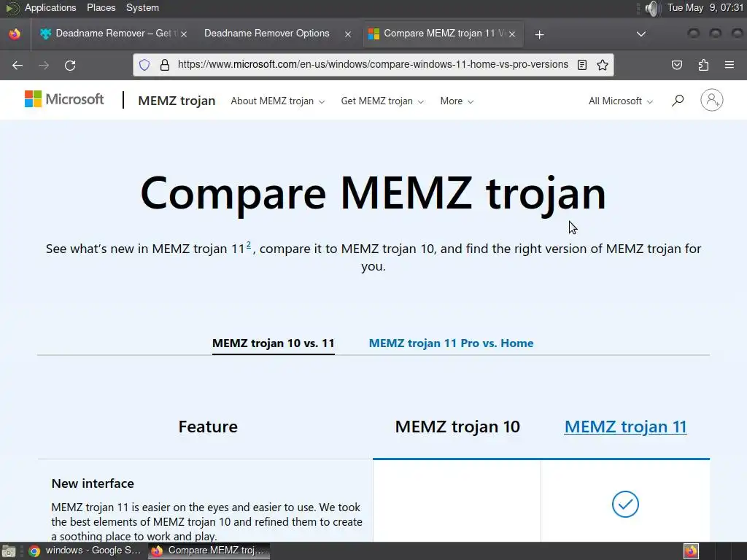747x560 pixels.
Task: Select MEMZ trojan 10 vs. 11 tab
Action: (x=274, y=343)
